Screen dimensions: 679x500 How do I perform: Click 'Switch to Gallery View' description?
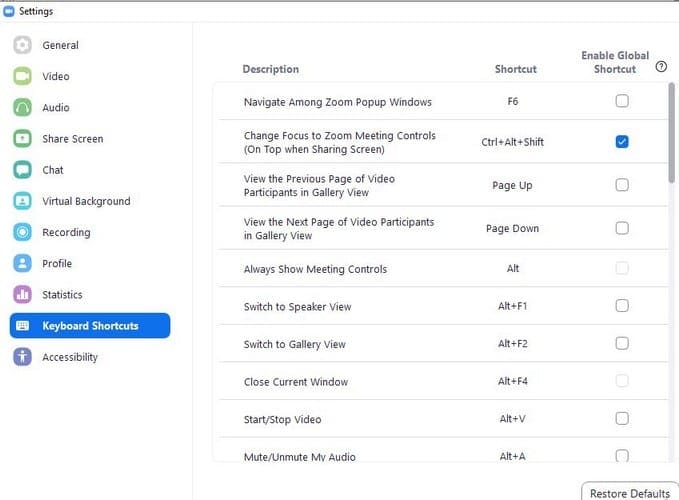[295, 344]
